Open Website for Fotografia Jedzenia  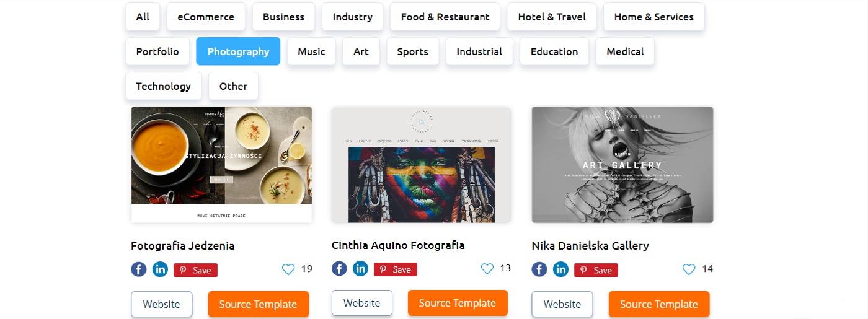(161, 304)
